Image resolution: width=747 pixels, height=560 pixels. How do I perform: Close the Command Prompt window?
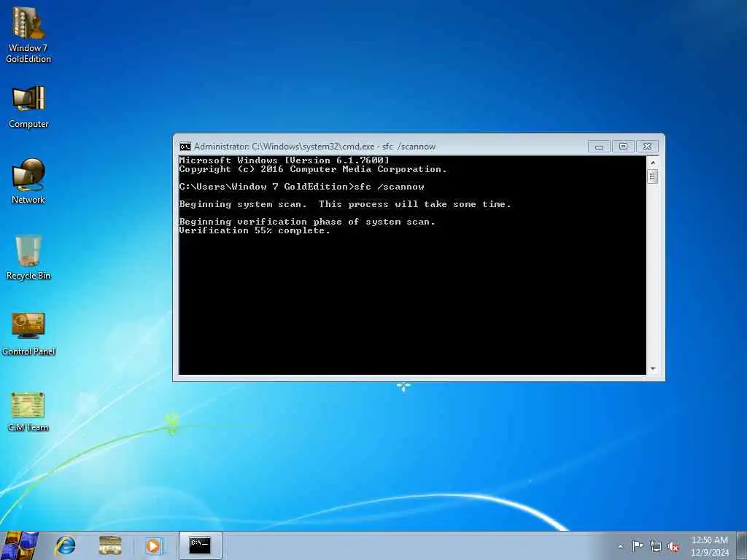[x=647, y=146]
